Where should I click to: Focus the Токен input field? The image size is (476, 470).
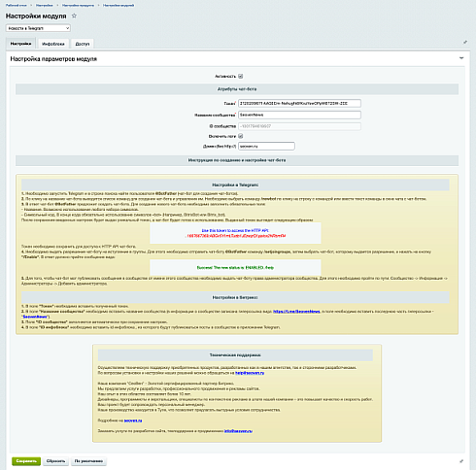(299, 103)
